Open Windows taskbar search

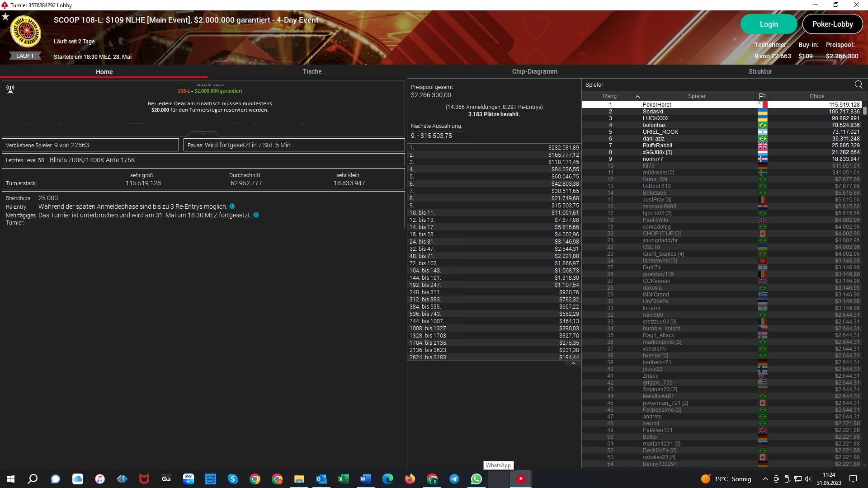[33, 479]
